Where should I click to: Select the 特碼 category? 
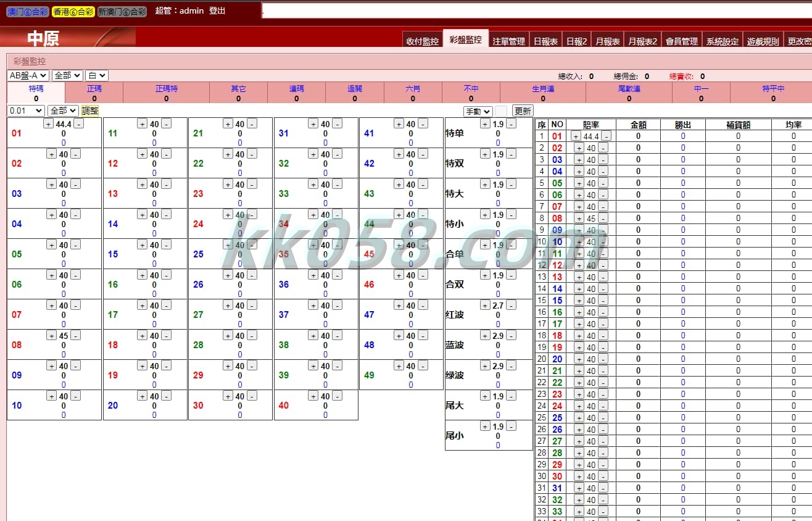36,89
